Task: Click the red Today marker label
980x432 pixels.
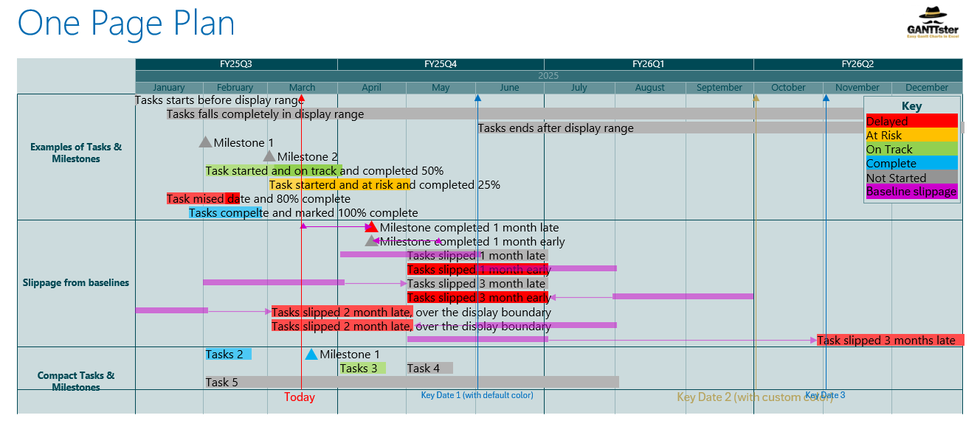Action: pos(300,397)
